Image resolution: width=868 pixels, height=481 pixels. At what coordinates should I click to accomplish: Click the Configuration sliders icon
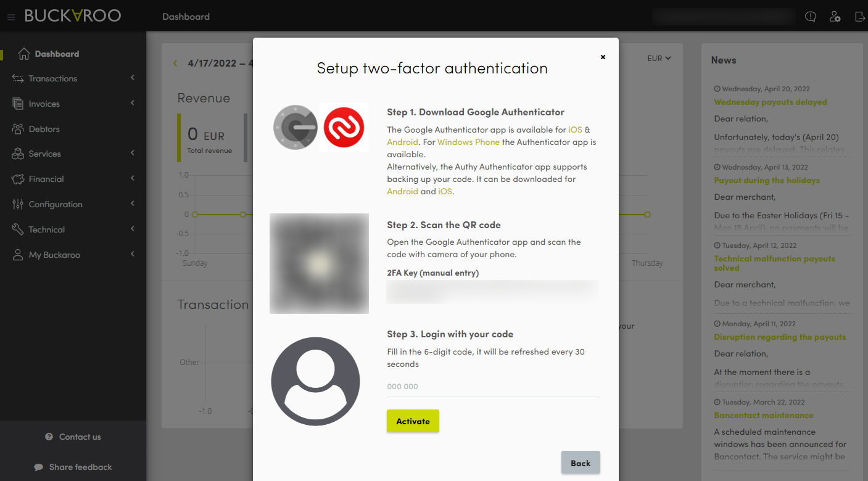18,204
